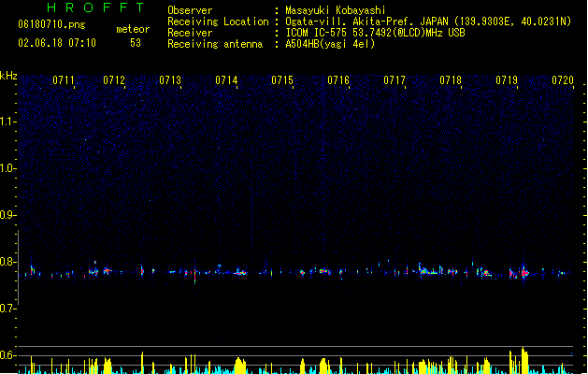Click the 0713 time marker
Image resolution: width=588 pixels, height=374 pixels.
tap(170, 80)
